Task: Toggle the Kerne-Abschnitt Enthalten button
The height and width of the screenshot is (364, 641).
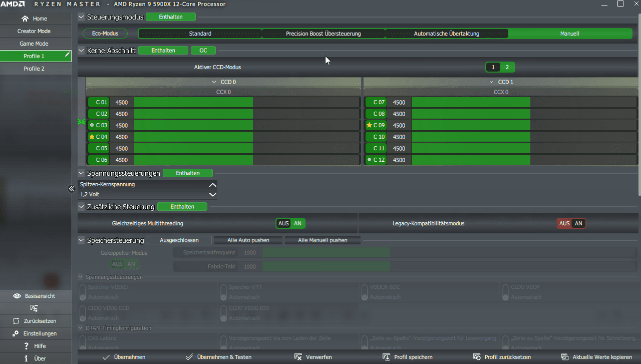Action: coord(163,51)
